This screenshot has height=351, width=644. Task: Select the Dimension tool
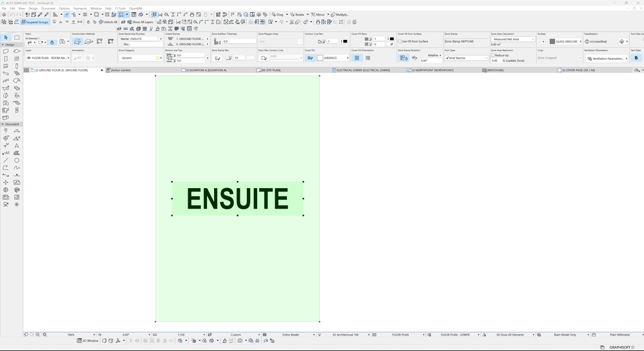(17, 131)
